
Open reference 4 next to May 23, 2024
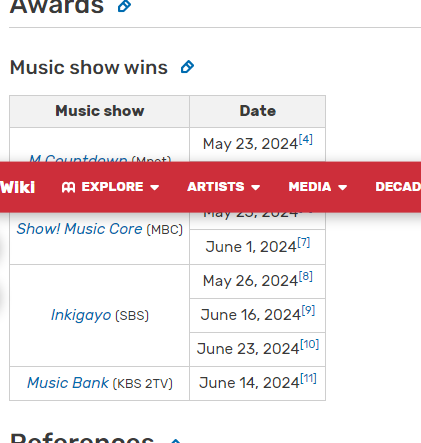click(x=306, y=139)
